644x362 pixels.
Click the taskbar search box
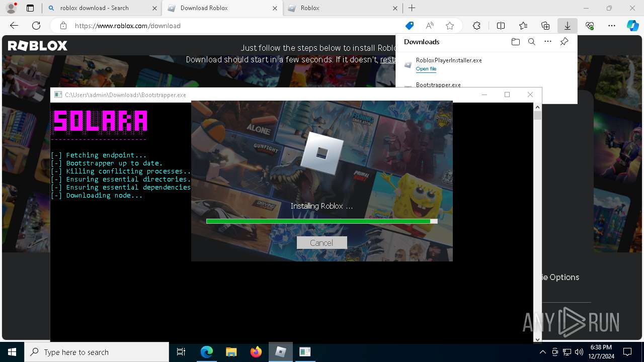[97, 352]
